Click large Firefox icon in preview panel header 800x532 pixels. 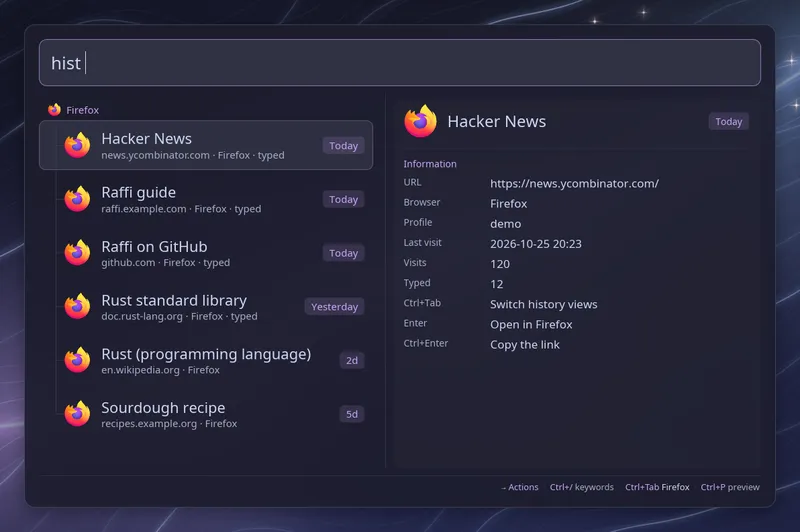click(x=420, y=121)
